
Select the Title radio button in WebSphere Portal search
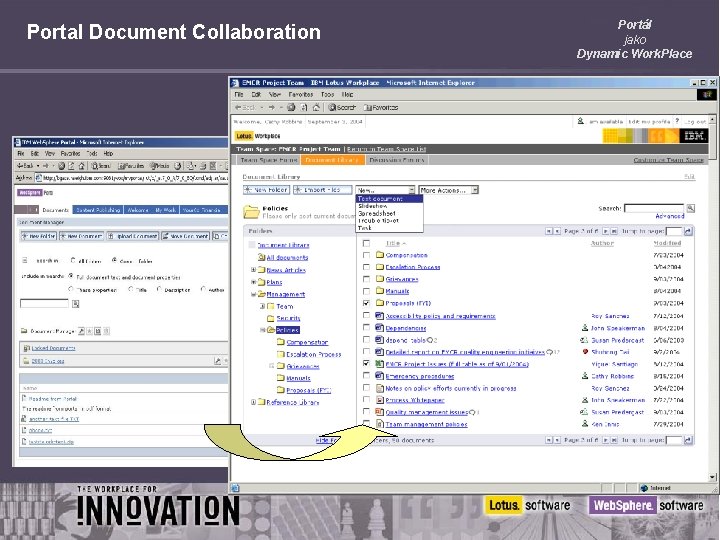coord(131,289)
